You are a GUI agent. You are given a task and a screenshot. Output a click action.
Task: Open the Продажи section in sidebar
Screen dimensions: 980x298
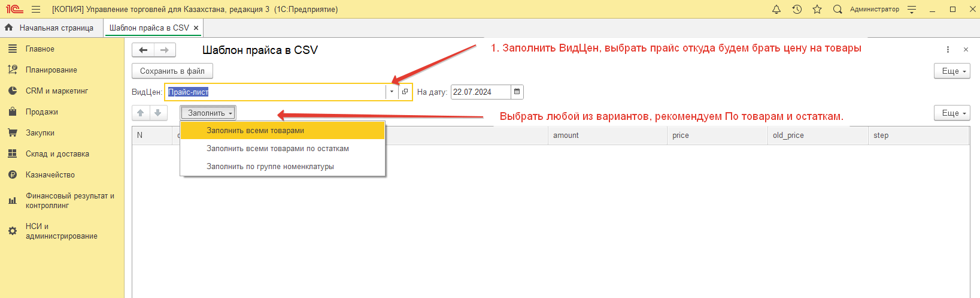click(x=42, y=112)
